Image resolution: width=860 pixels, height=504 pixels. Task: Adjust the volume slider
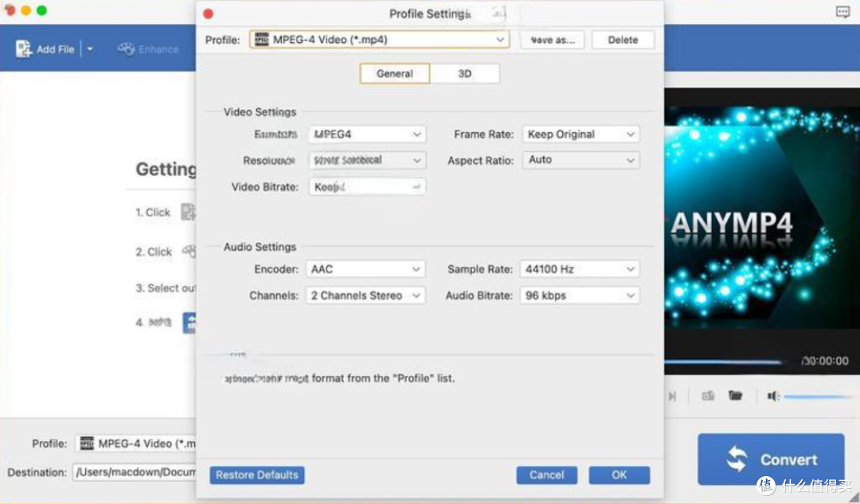tap(819, 396)
